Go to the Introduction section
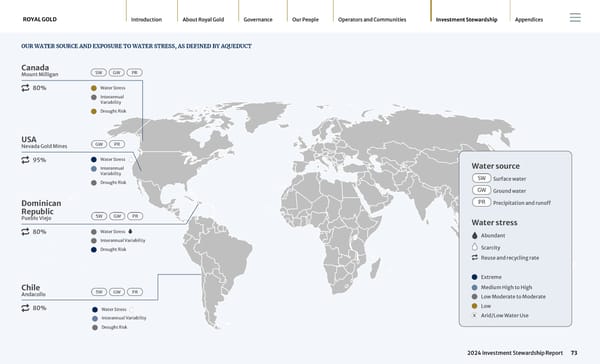The width and height of the screenshot is (600, 364). point(146,20)
